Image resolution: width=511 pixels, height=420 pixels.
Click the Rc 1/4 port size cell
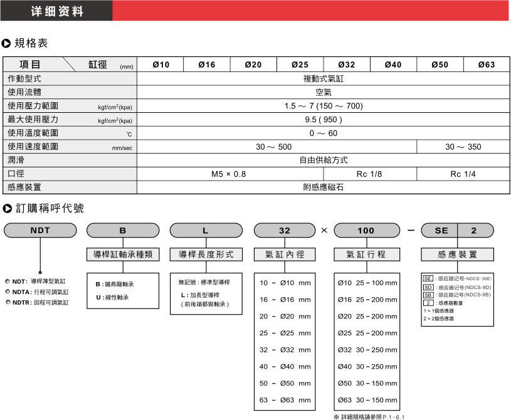pyautogui.click(x=463, y=174)
